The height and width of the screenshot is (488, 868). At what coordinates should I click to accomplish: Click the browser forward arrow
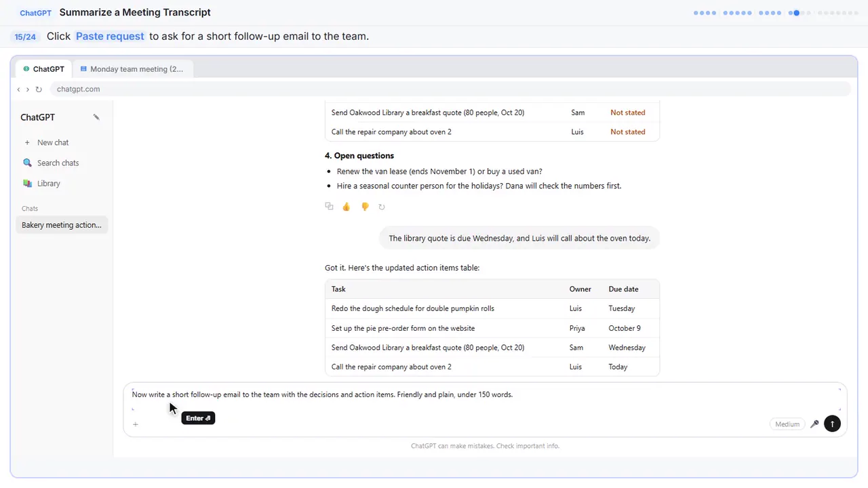click(27, 89)
